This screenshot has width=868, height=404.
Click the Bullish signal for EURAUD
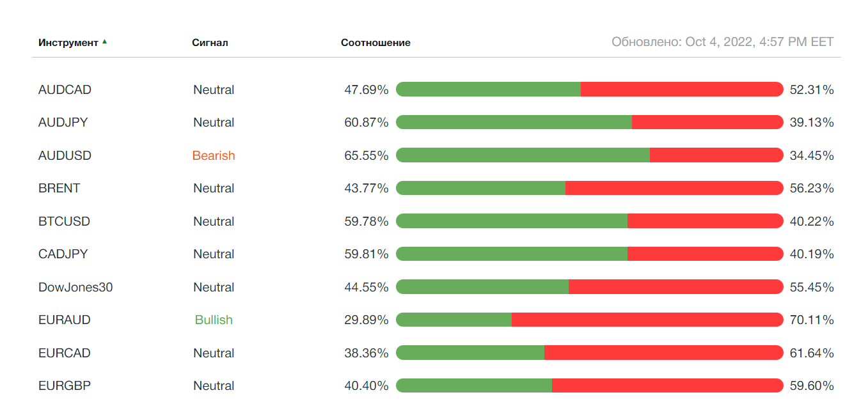[x=214, y=320]
